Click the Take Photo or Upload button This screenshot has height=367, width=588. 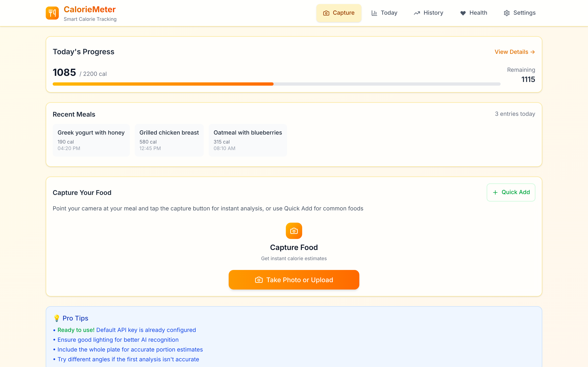(x=294, y=280)
